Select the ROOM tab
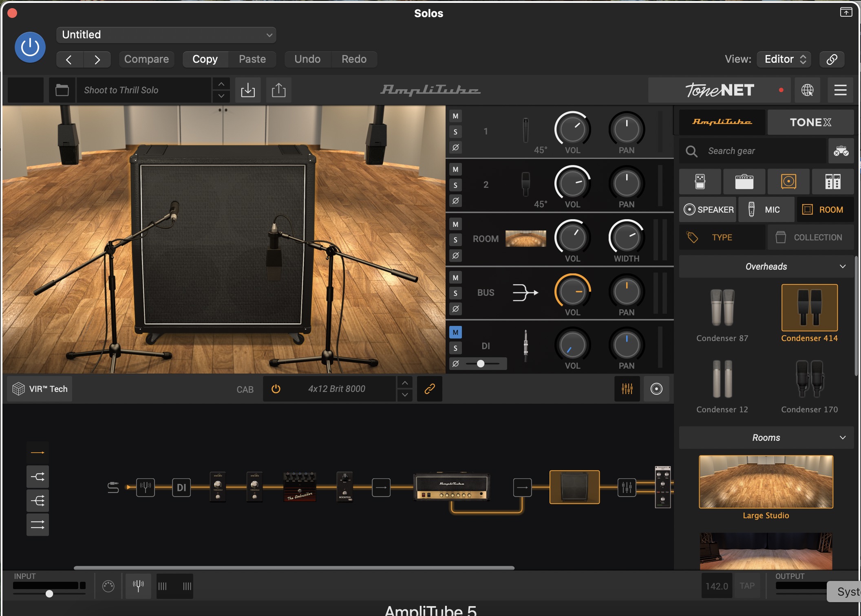861x616 pixels. click(x=825, y=210)
